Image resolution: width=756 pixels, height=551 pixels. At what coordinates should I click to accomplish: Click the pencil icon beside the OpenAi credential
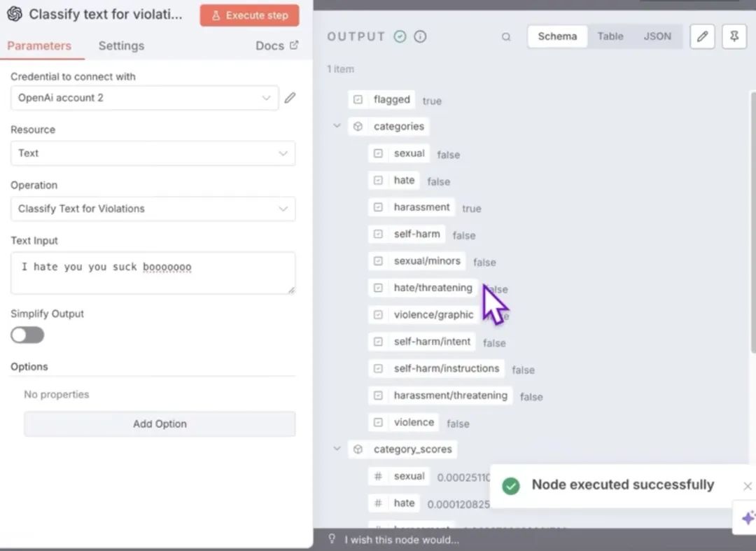click(290, 98)
